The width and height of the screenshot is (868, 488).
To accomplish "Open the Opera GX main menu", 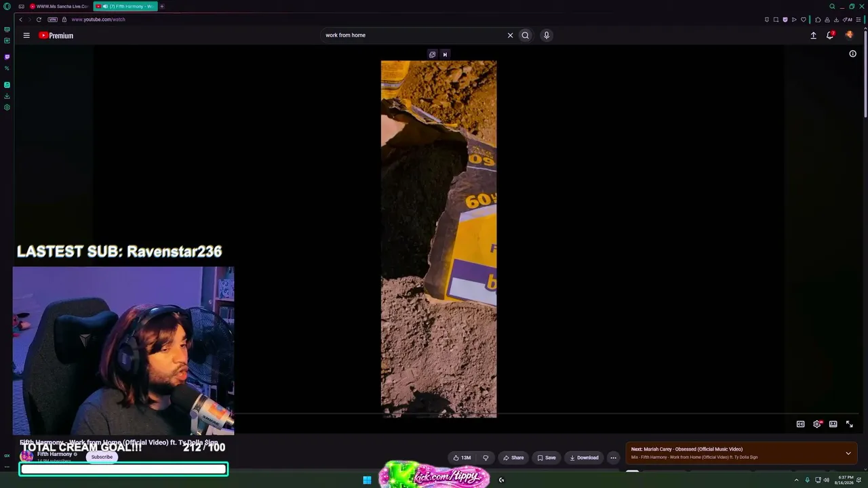I will click(x=7, y=6).
